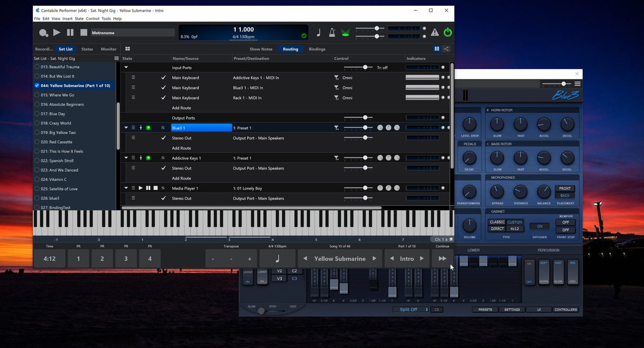This screenshot has width=644, height=348.
Task: Expand the Input Ports section
Action: (125, 67)
